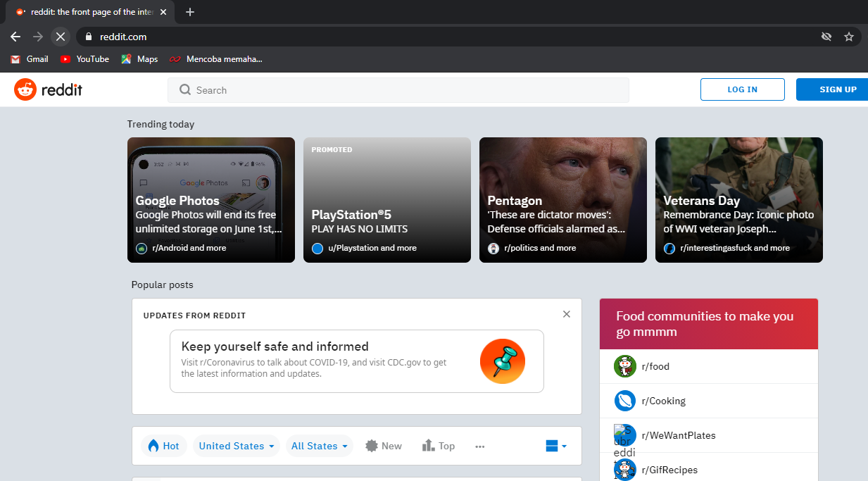Open the Veterans Day trending card

(739, 200)
